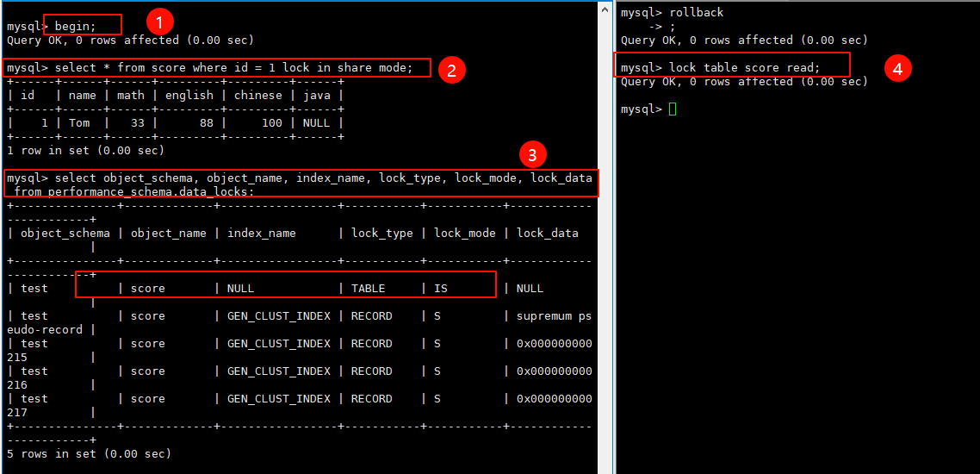980x474 pixels.
Task: Click the "rollback" command in right terminal
Action: [696, 12]
